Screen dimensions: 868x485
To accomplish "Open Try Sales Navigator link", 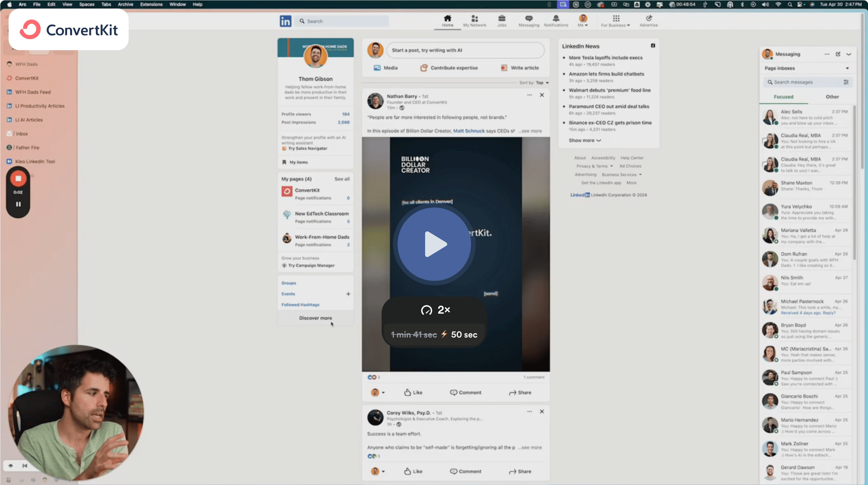I will click(307, 149).
